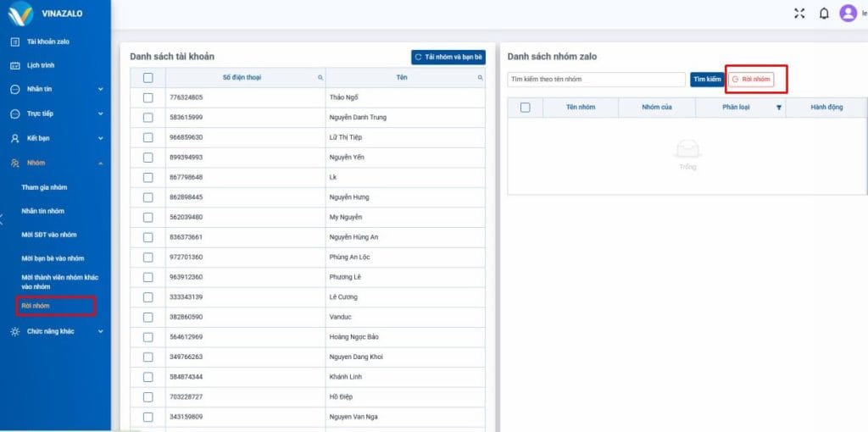
Task: Click the Tìm kiếm button
Action: [x=707, y=79]
